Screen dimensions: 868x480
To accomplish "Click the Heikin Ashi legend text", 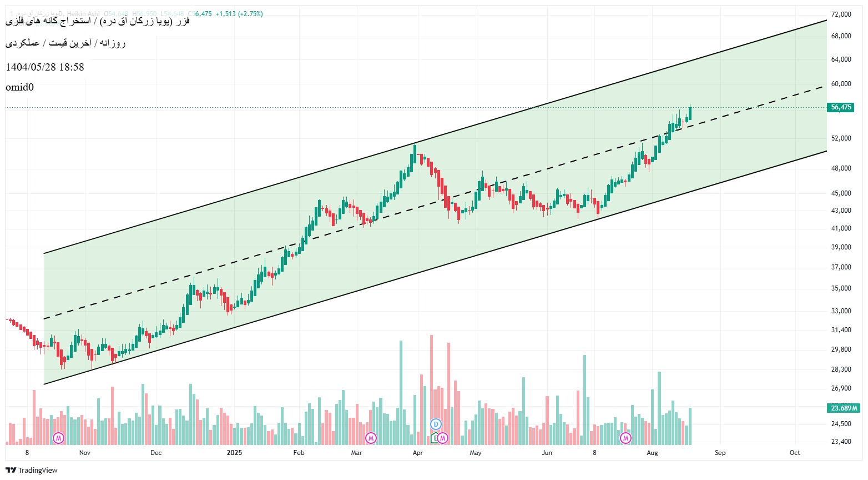I will point(83,13).
